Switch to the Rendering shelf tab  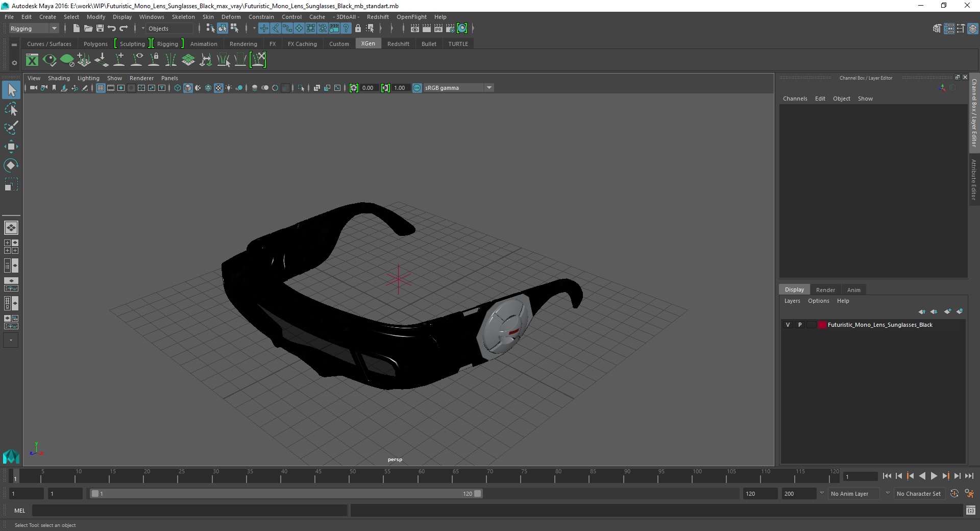pyautogui.click(x=243, y=44)
